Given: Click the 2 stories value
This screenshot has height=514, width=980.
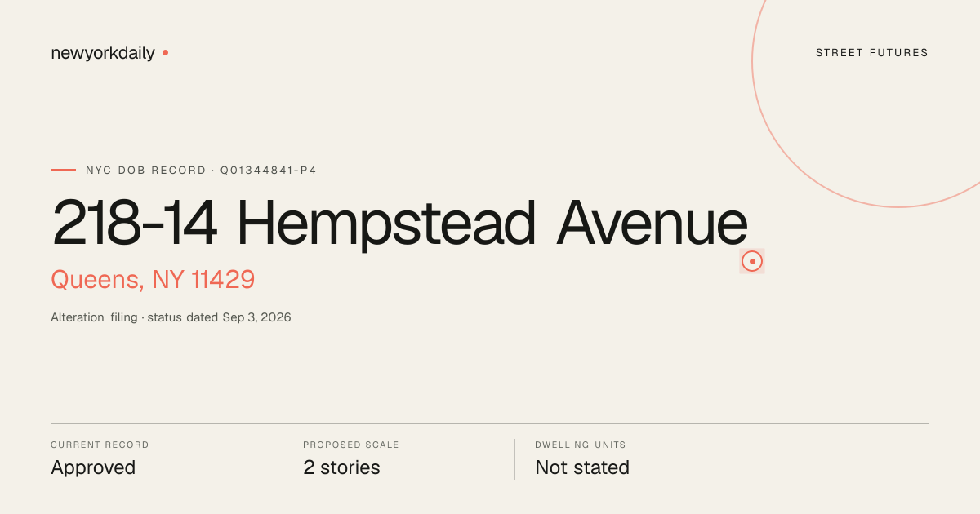Looking at the screenshot, I should (x=341, y=467).
